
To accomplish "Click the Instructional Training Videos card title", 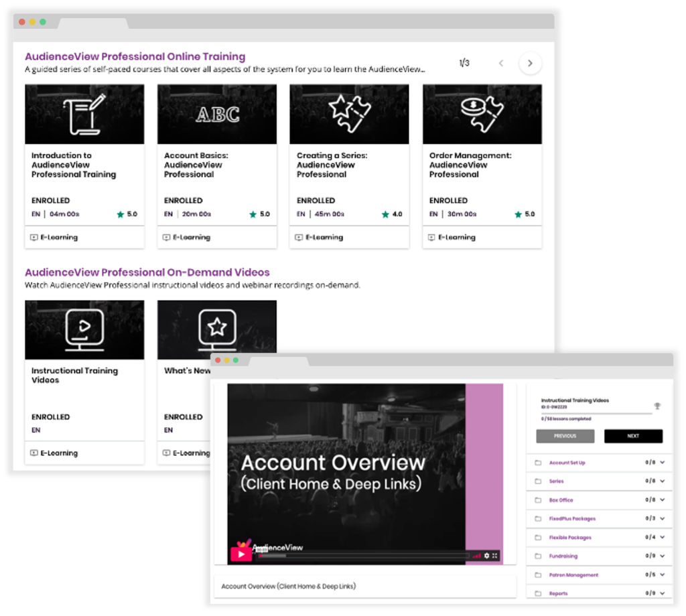I will tap(74, 375).
